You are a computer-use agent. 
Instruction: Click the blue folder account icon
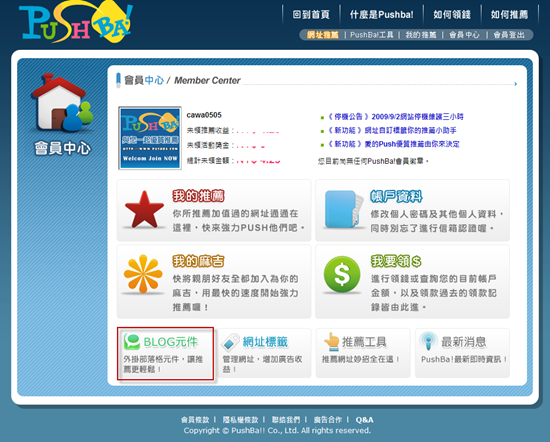(344, 209)
